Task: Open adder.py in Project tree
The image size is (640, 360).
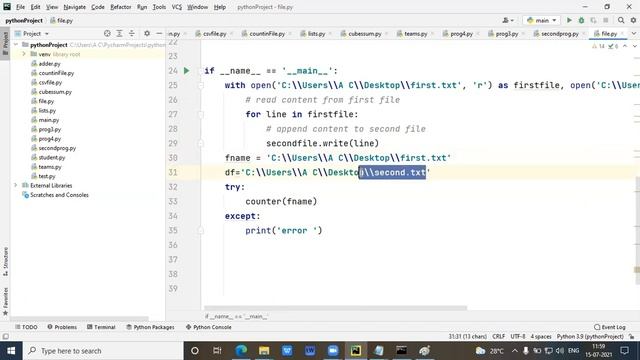Action: click(x=49, y=64)
